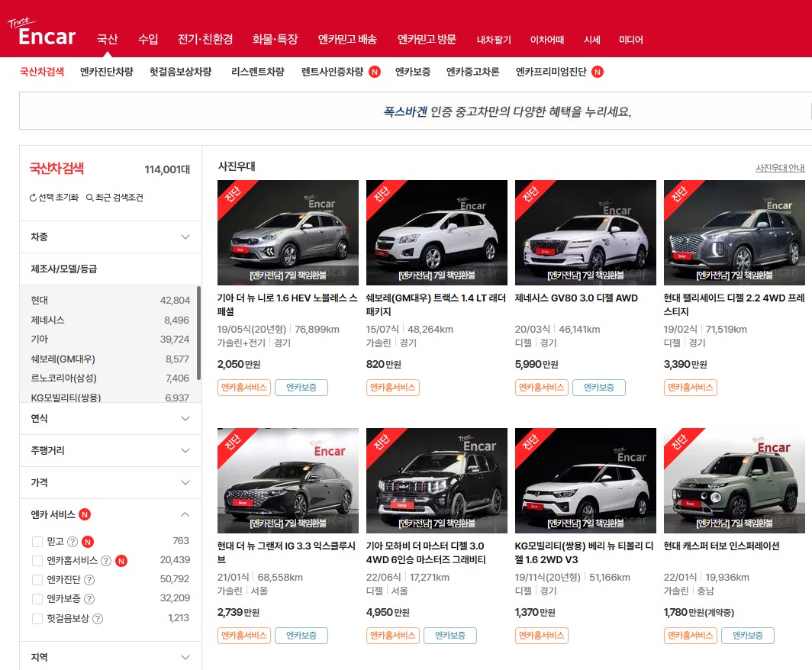Click 진단 ribbon on the 현대 캐스퍼 photo

pyautogui.click(x=679, y=442)
